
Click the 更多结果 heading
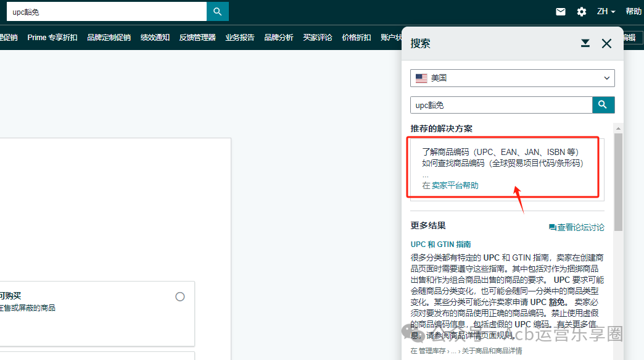point(428,225)
